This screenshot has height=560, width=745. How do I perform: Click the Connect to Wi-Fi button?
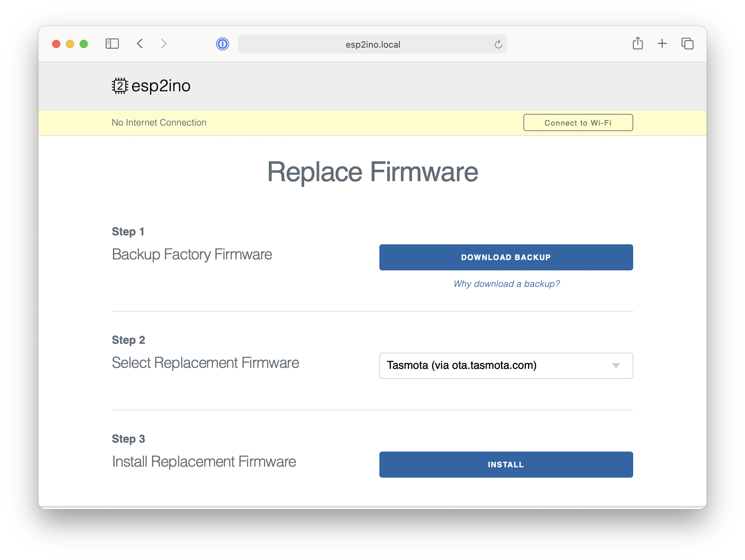[x=578, y=122]
